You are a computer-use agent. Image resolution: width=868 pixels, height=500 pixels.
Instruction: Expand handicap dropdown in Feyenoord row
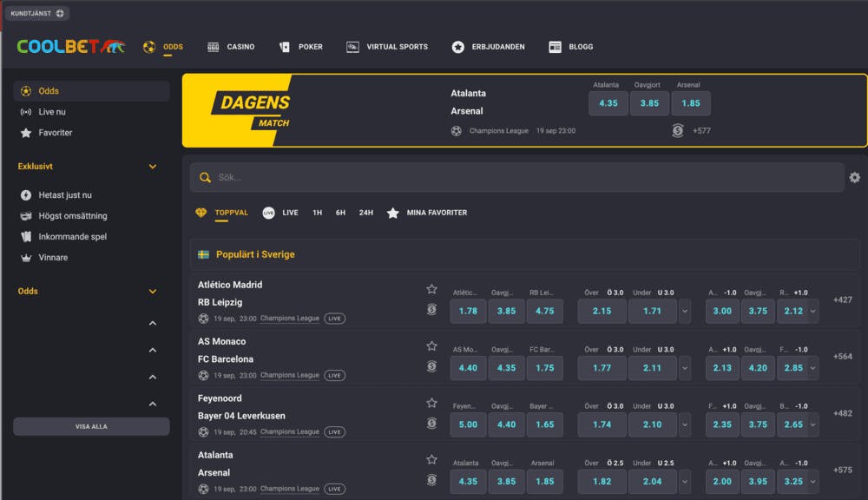coord(813,424)
